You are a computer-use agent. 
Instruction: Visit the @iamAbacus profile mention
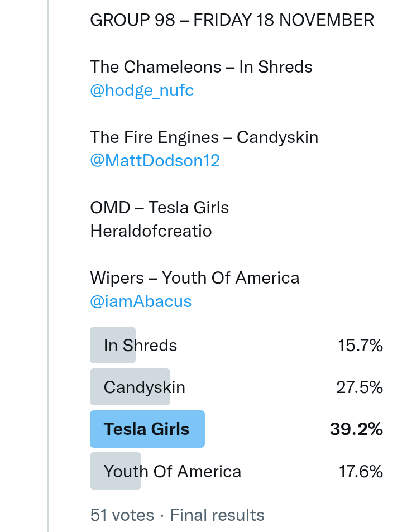pos(141,301)
